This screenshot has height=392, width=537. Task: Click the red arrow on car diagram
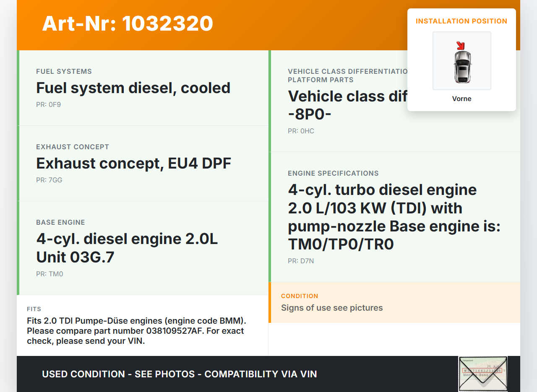(461, 45)
